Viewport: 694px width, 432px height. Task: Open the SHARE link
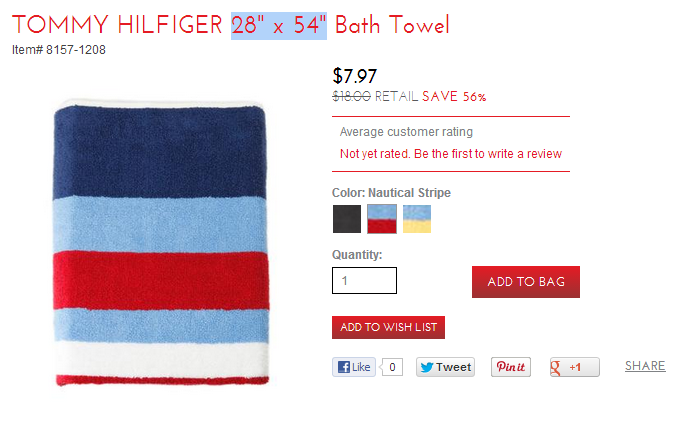click(x=645, y=366)
